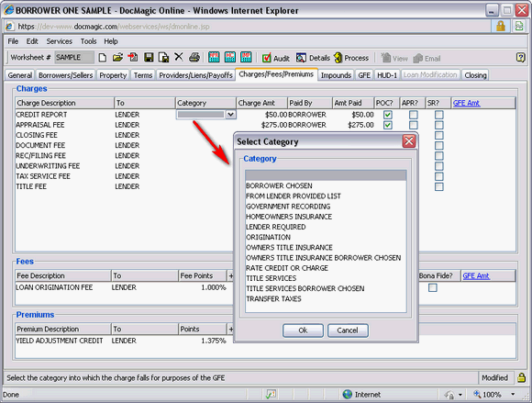This screenshot has width=532, height=403.
Task: Switch to the Providers/Liens/Payoffs tab
Action: (196, 75)
